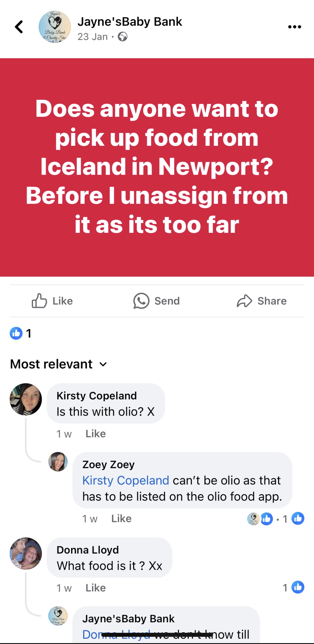Like Zoey Zoey's reply

121,518
